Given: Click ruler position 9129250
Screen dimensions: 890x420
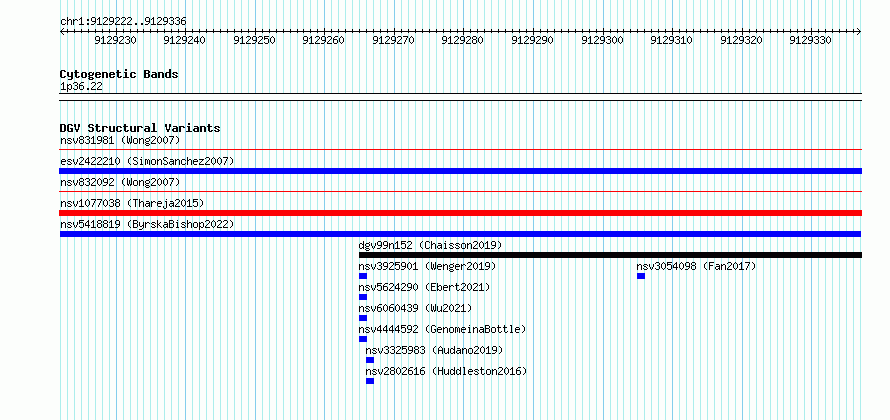Looking at the screenshot, I should [x=255, y=40].
